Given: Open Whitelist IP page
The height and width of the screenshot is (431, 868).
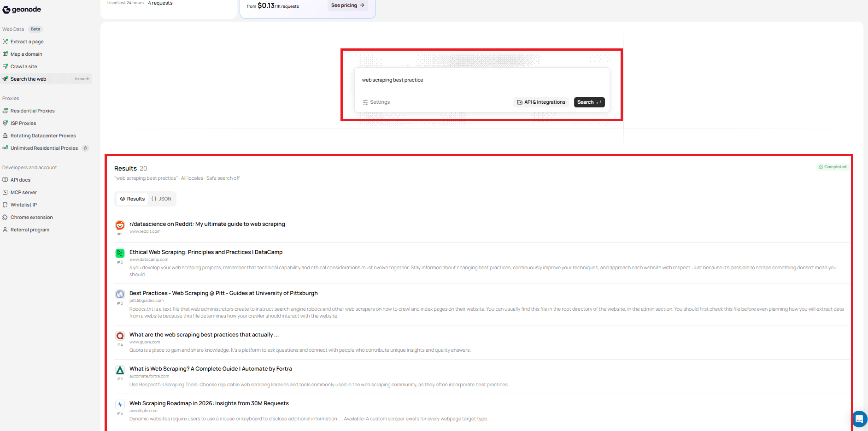Looking at the screenshot, I should click(24, 205).
